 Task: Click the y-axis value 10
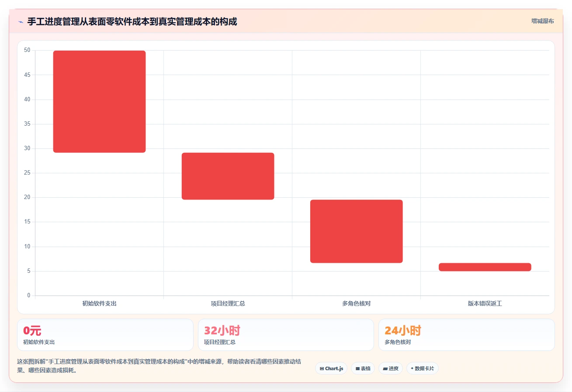click(27, 247)
